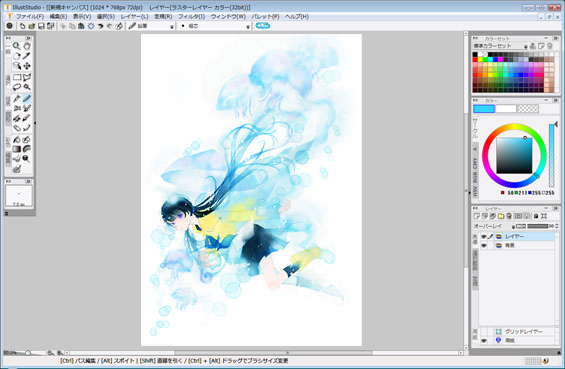Screen dimensions: 565x369
Task: Choose the rectangular selection tool
Action: (17, 77)
